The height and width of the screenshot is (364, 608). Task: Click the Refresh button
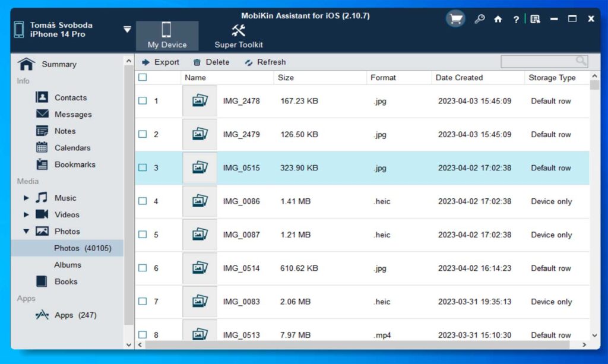[x=265, y=62]
